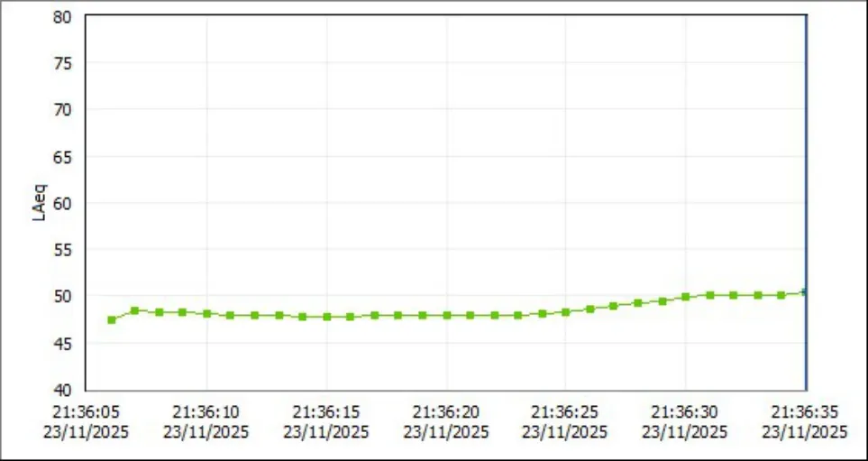Pick the green data point at 21:36:20
This screenshot has height=461, width=868.
click(x=447, y=315)
